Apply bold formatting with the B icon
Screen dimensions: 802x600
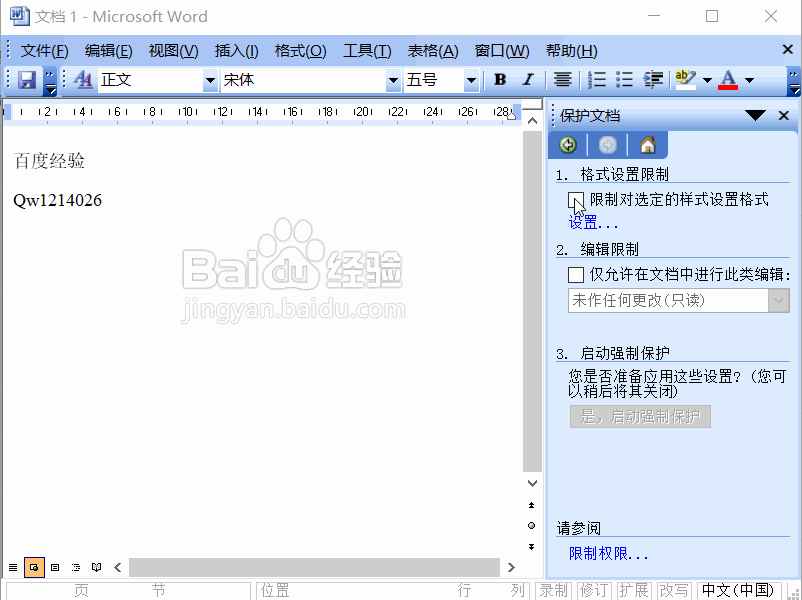[x=499, y=81]
